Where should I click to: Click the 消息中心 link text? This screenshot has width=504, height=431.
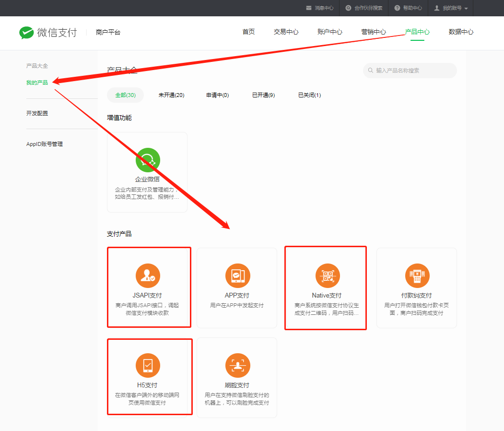tap(324, 8)
